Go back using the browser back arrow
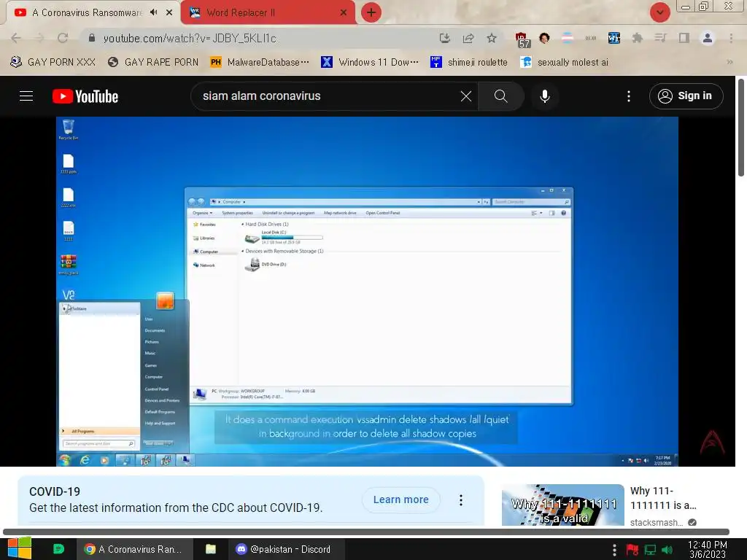 16,38
